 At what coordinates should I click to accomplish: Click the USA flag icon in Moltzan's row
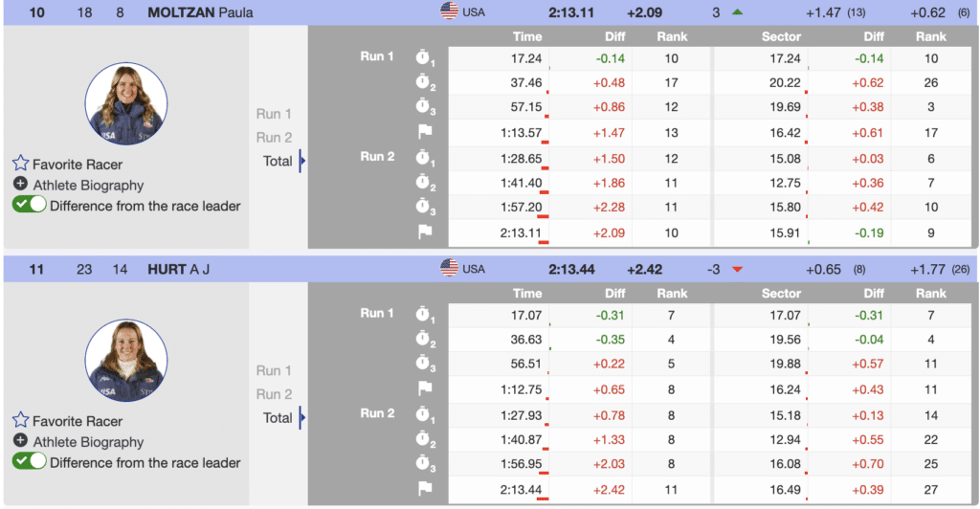(449, 11)
